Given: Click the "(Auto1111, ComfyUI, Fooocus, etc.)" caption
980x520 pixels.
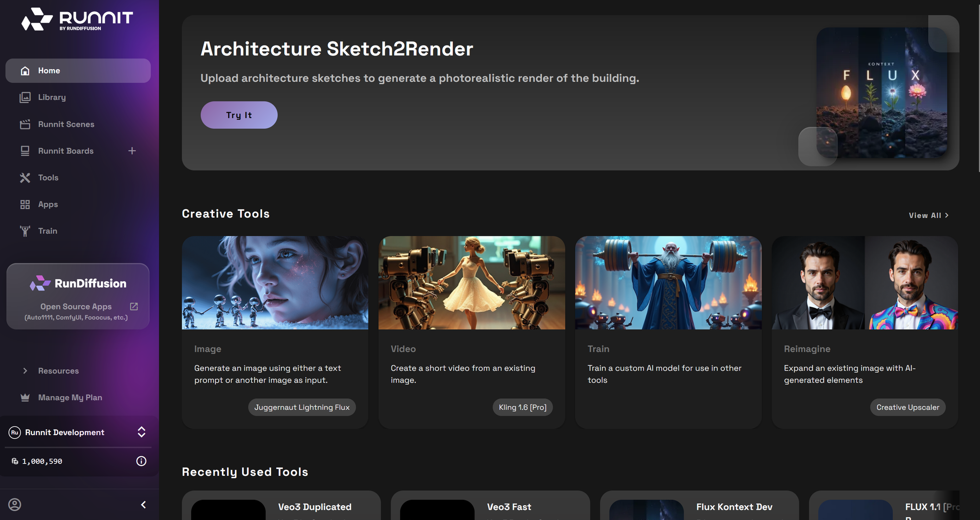Looking at the screenshot, I should point(76,318).
